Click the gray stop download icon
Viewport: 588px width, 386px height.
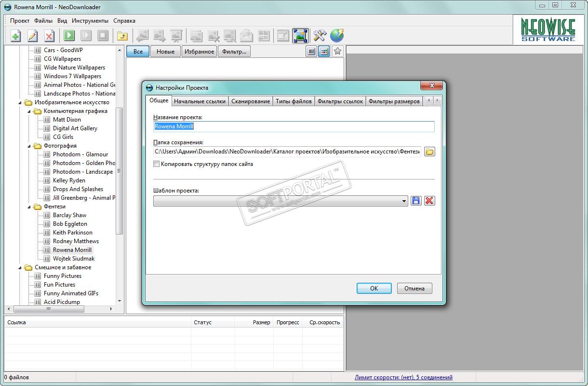tap(103, 36)
